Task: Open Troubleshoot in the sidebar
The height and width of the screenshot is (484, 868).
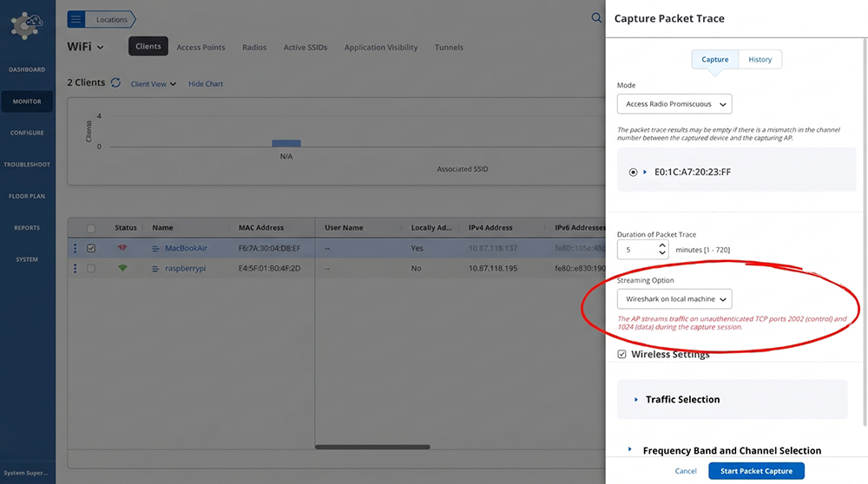Action: point(27,164)
